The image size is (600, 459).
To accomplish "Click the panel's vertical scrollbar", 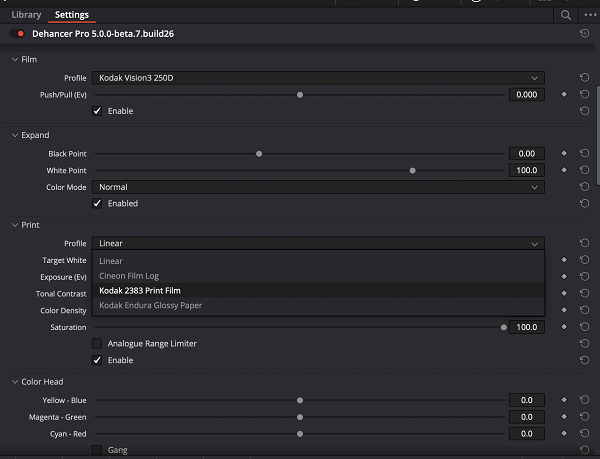I will 598,136.
